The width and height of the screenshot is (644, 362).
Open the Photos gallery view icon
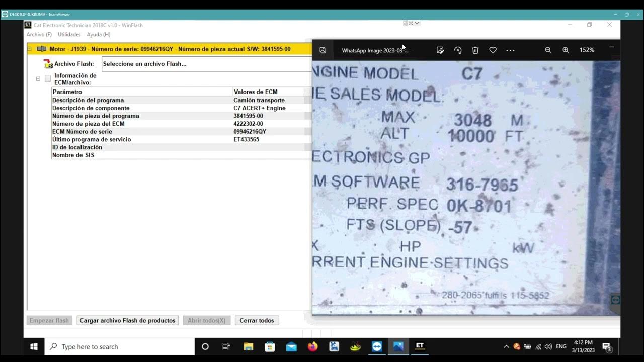pyautogui.click(x=323, y=50)
